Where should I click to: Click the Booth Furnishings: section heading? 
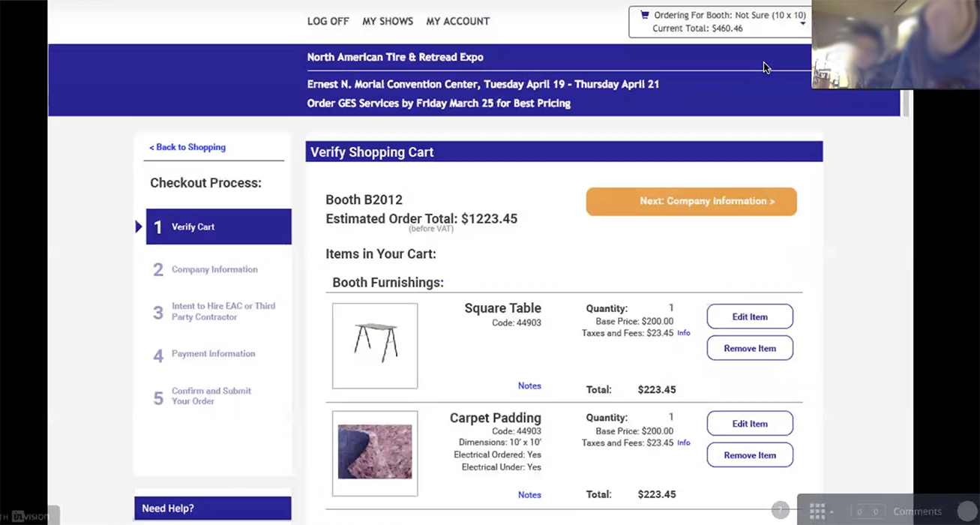coord(388,283)
